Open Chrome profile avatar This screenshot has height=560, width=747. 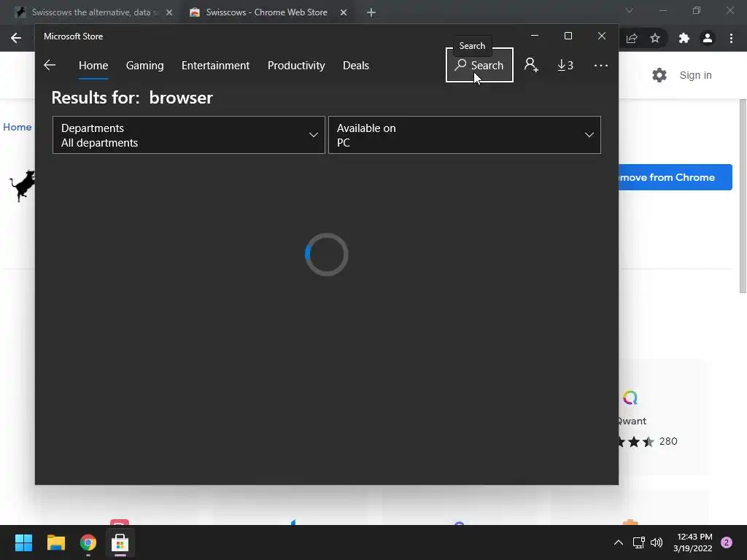click(708, 38)
